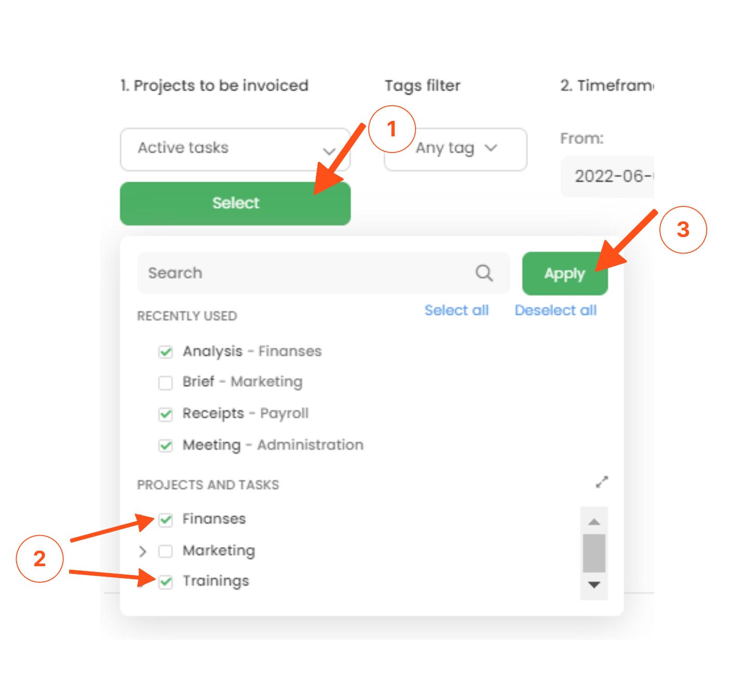Click the Select all link
Screen dimensions: 746x700
pos(456,310)
